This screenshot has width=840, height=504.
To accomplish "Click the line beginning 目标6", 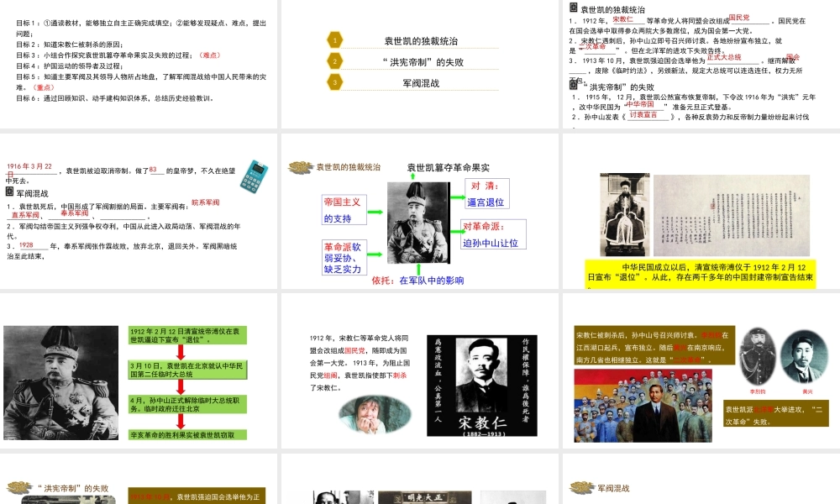I will click(x=116, y=98).
